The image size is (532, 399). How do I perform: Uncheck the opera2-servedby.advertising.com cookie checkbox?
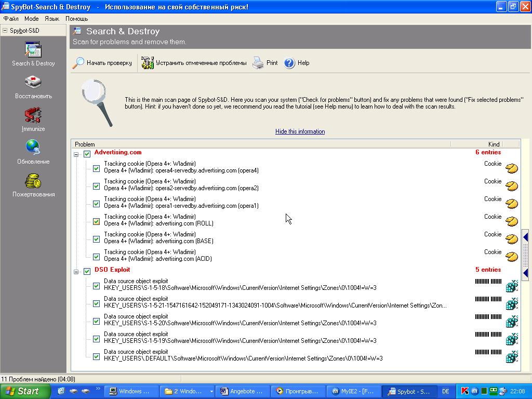tap(96, 187)
